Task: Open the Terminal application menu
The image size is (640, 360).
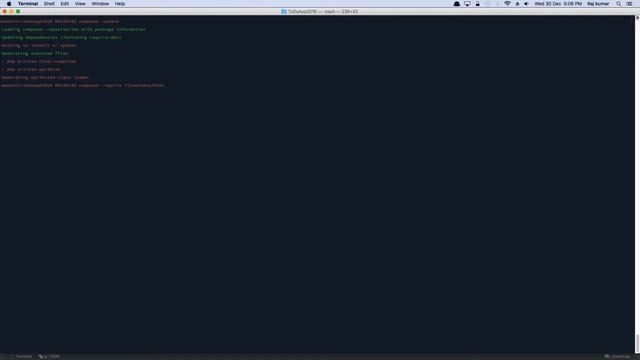Action: (x=28, y=4)
